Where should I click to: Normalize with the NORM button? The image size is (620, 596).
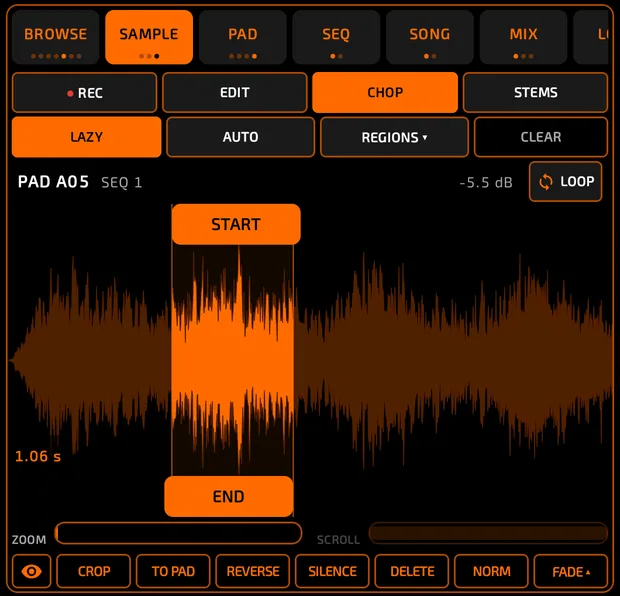click(491, 571)
